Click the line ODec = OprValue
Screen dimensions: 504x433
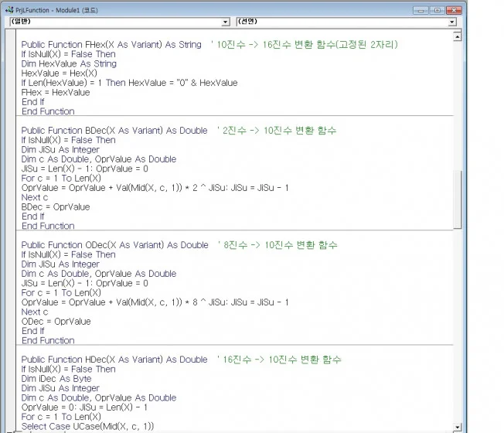56,322
